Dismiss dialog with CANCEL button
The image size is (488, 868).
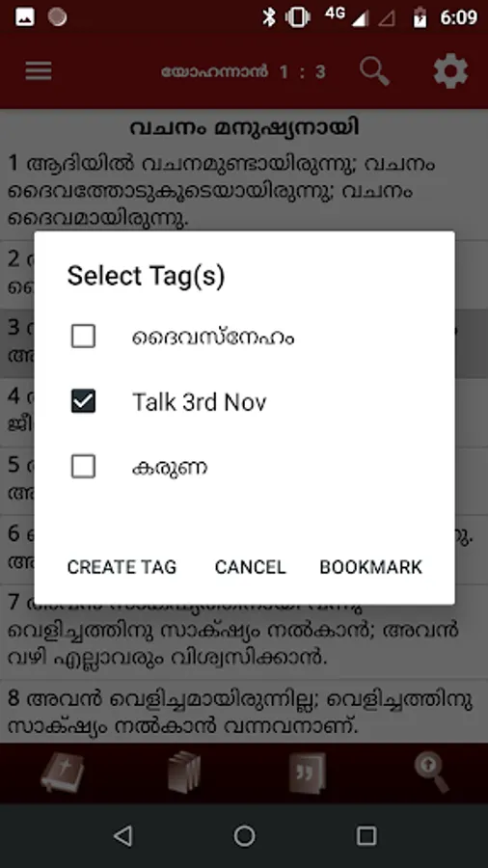tap(250, 567)
